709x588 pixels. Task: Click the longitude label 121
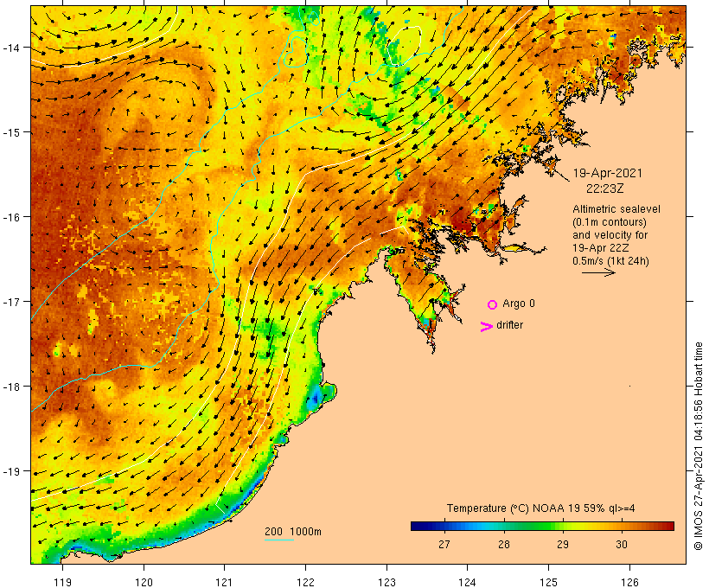pyautogui.click(x=225, y=582)
